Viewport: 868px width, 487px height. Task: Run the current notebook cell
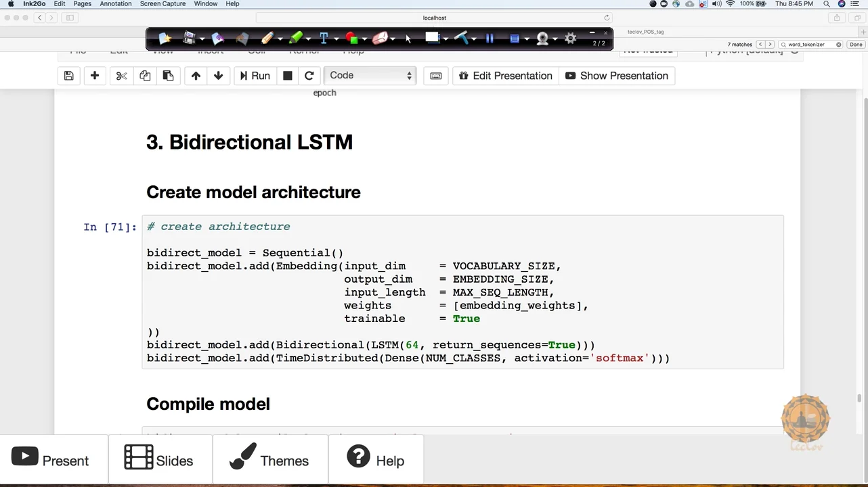tap(255, 76)
